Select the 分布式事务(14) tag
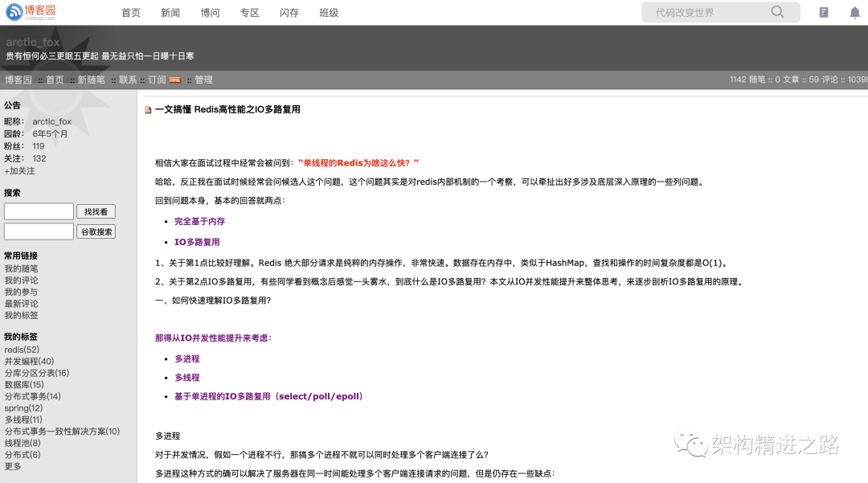Viewport: 868px width, 483px height. (x=33, y=396)
